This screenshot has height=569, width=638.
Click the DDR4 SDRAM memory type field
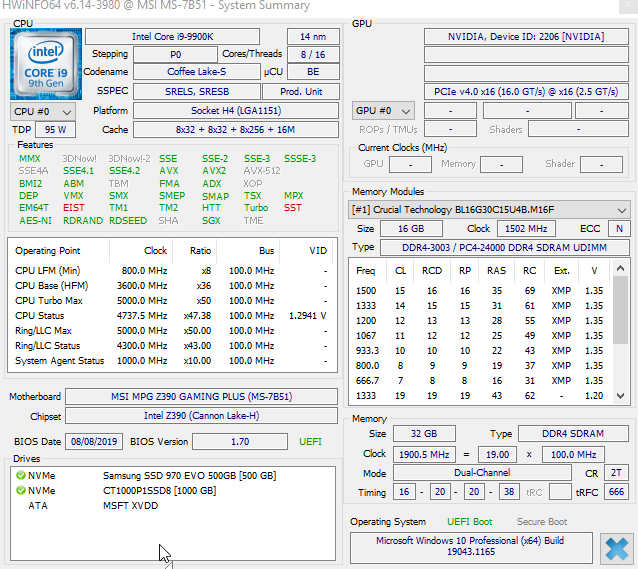[x=573, y=434]
